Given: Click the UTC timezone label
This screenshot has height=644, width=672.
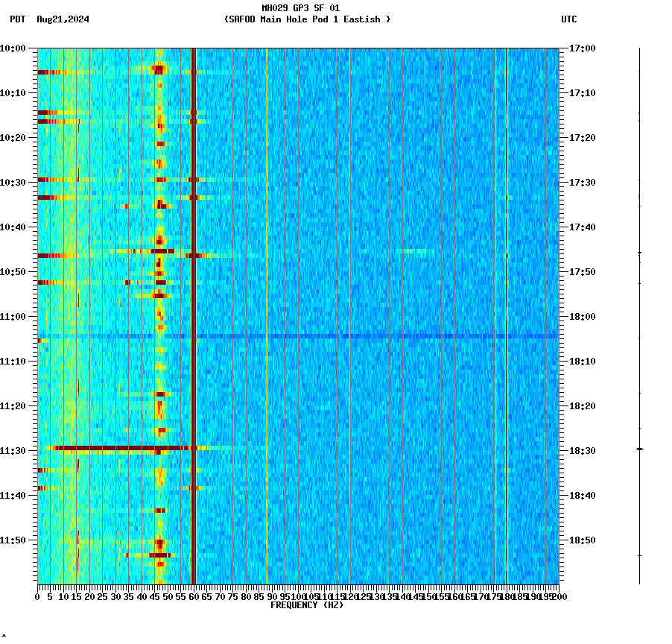Looking at the screenshot, I should coord(570,20).
